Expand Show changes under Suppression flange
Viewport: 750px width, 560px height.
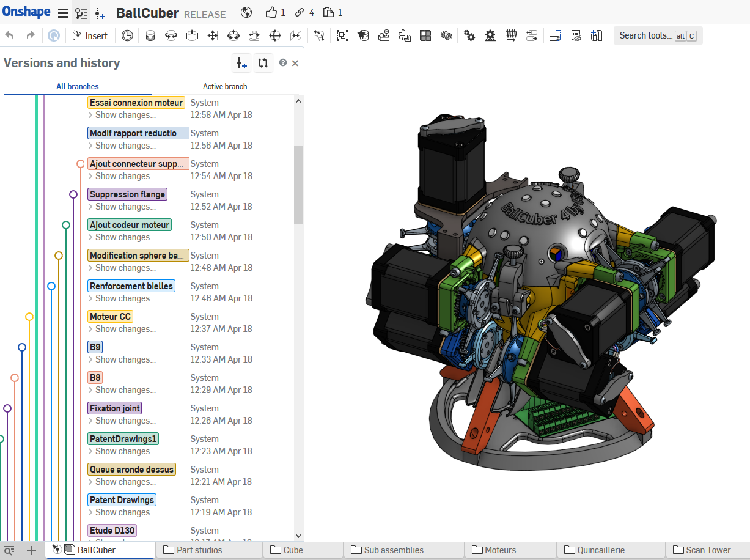(122, 207)
